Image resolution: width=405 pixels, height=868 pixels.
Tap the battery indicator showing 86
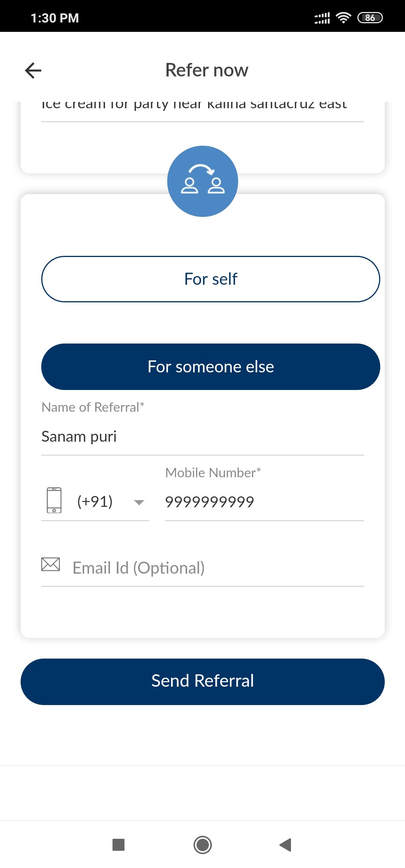tap(370, 17)
